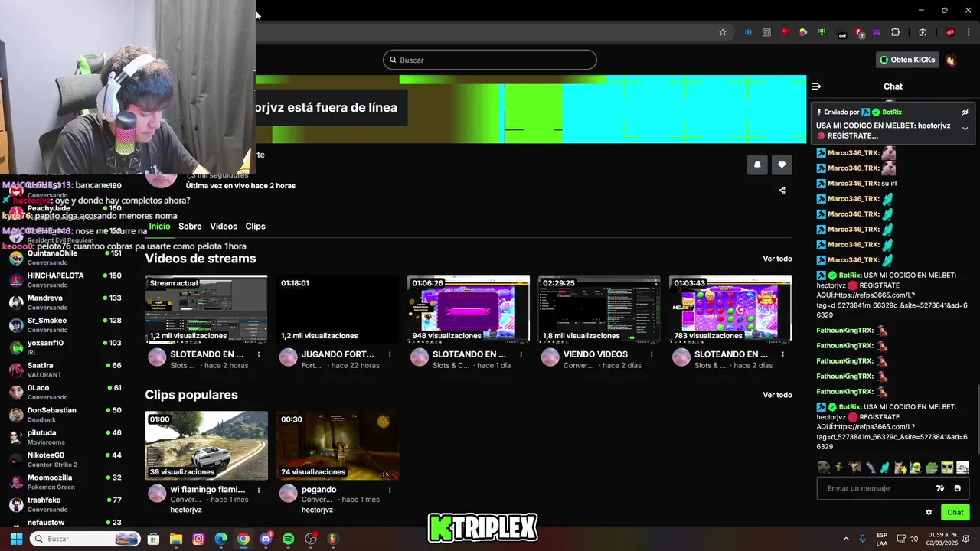Open Moomoozilla channel in sidebar
Image resolution: width=980 pixels, height=551 pixels.
pos(65,481)
